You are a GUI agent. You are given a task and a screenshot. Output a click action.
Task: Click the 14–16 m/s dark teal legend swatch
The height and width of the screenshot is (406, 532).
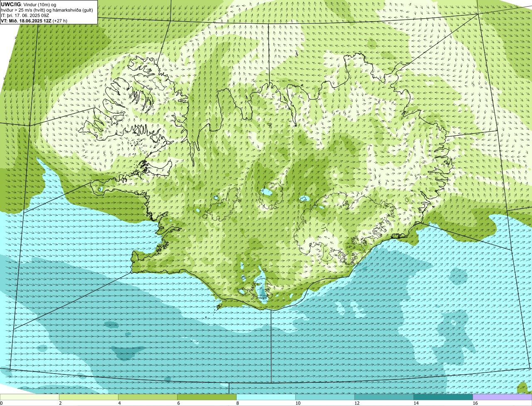pos(443,397)
